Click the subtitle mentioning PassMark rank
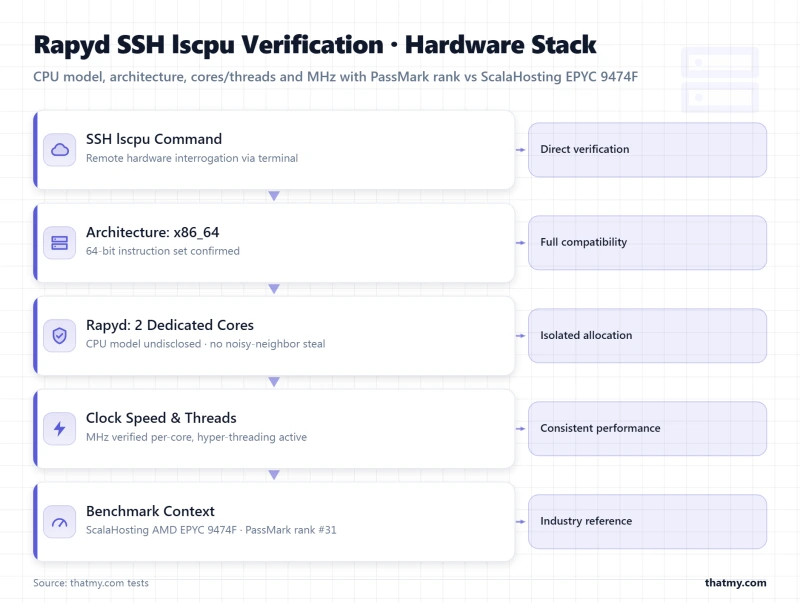Viewport: 800px width, 603px height. tap(336, 77)
